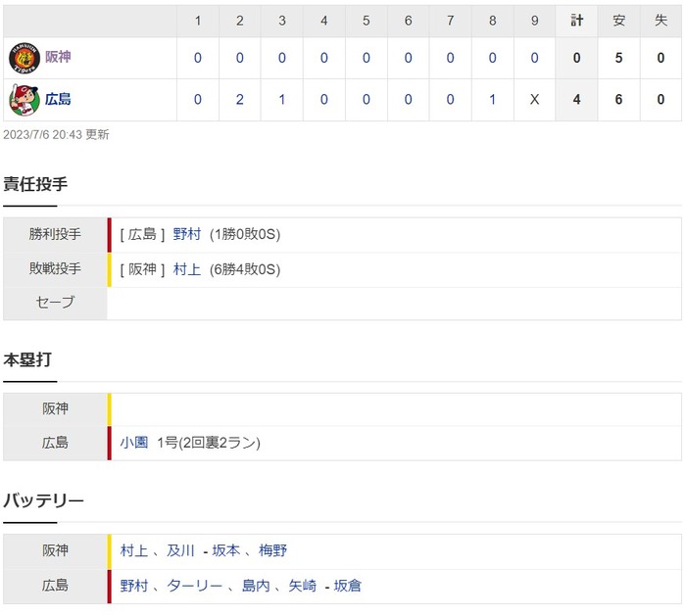Image resolution: width=686 pixels, height=616 pixels.
Task: Click the Hanshin Tigers team logo
Action: pos(24,58)
